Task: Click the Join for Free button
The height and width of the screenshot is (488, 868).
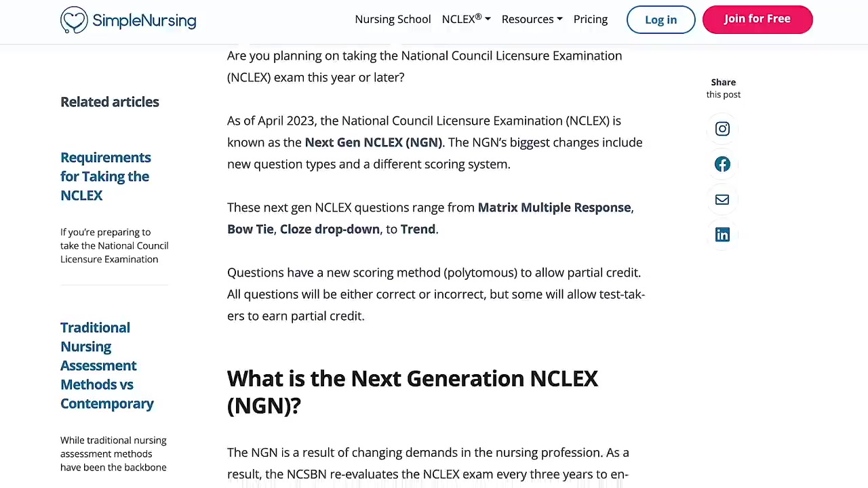Action: (x=757, y=20)
